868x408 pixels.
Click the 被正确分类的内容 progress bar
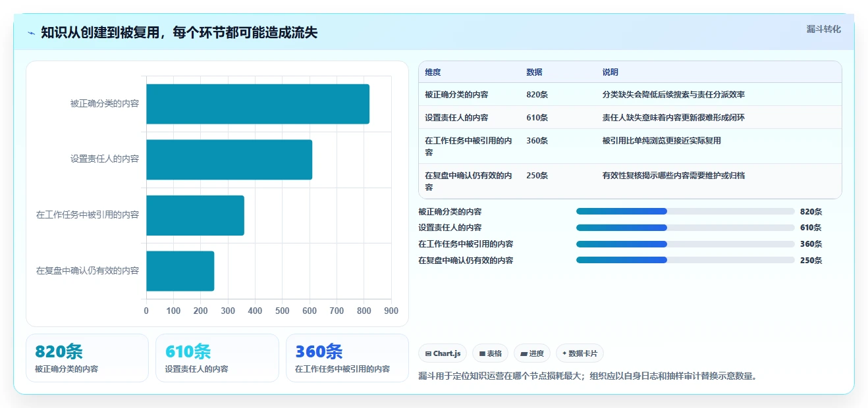tap(686, 211)
